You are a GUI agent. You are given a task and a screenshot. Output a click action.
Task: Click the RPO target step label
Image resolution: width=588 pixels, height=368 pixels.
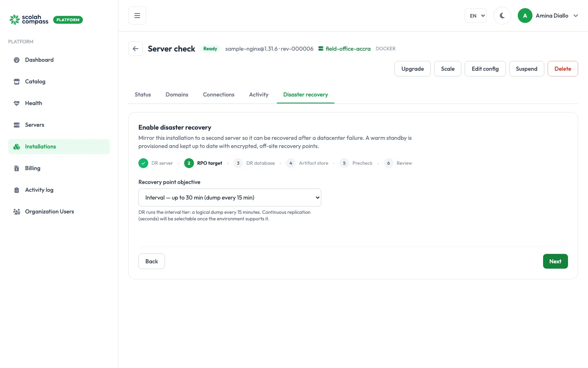(x=209, y=163)
